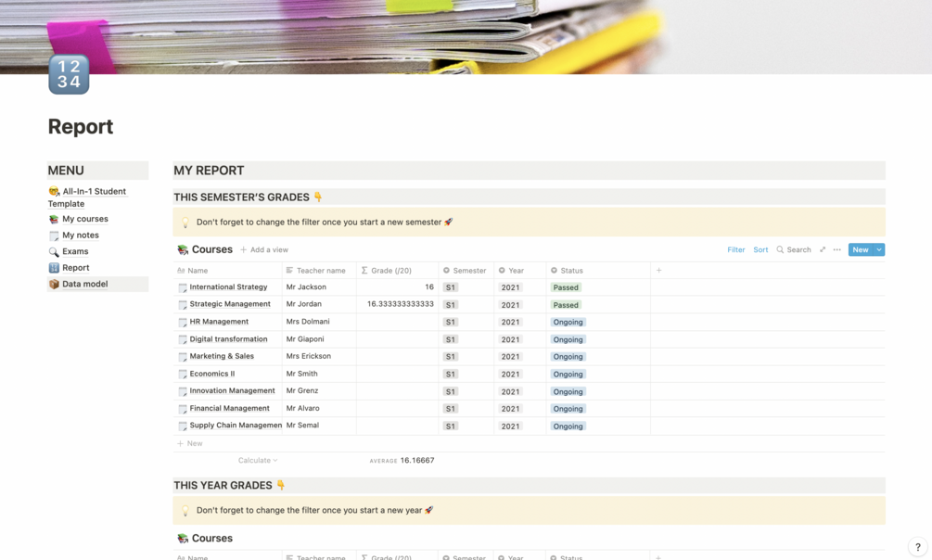Click the Average 16.16667 summary
Screen dimensions: 932x560
click(402, 460)
